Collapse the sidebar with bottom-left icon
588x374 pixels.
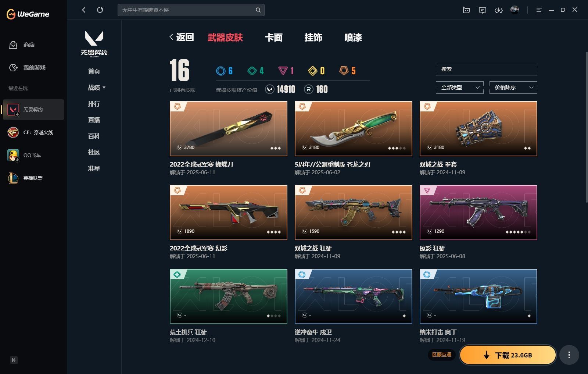(14, 360)
